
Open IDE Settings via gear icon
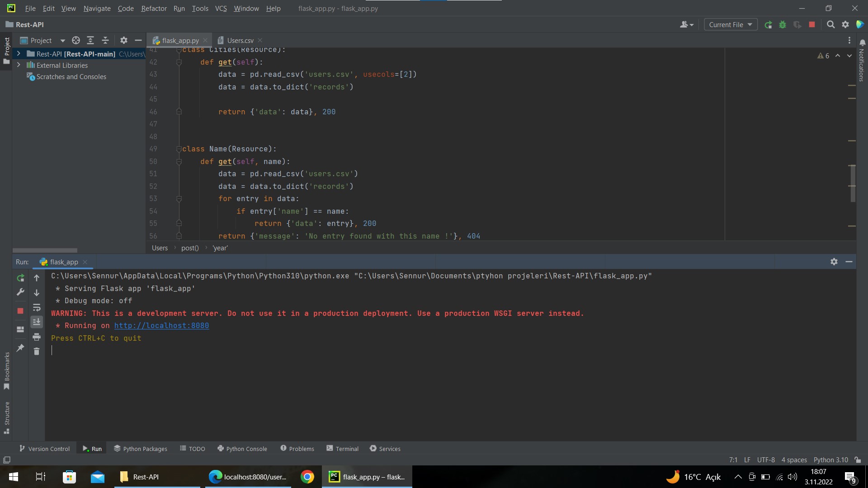click(x=845, y=25)
